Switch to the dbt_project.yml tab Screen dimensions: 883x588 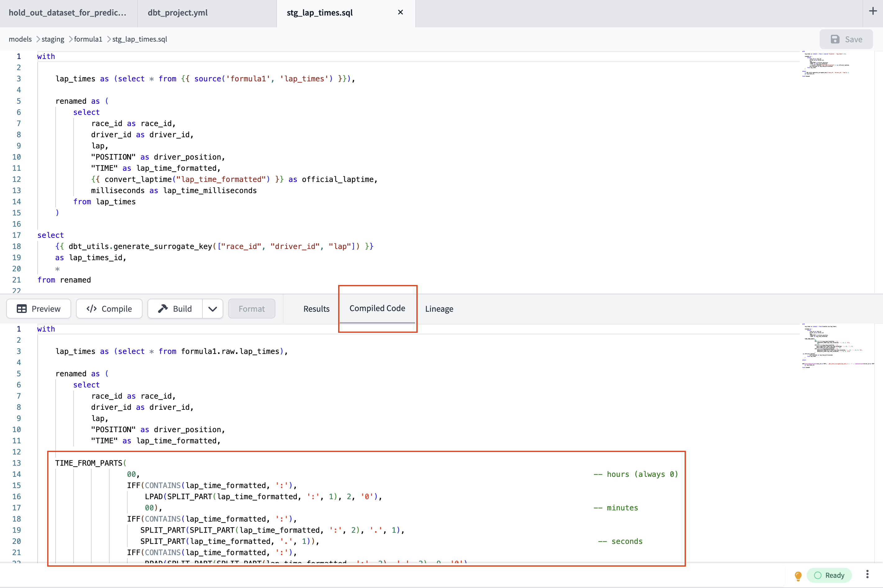[x=177, y=12]
